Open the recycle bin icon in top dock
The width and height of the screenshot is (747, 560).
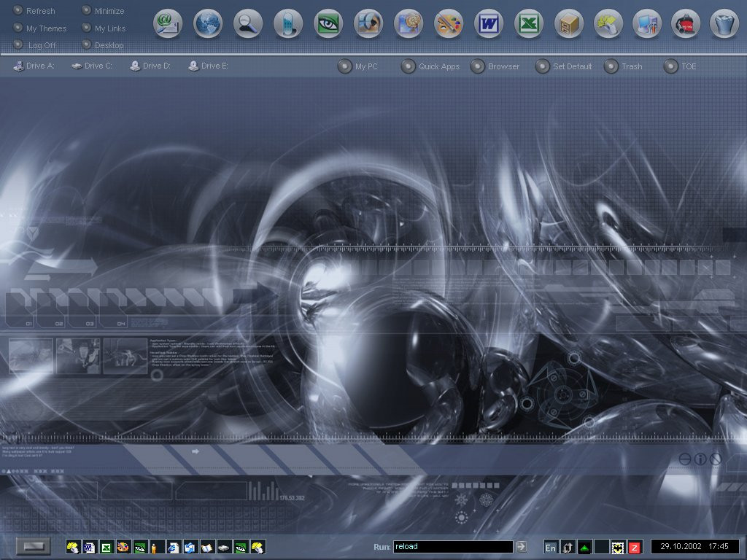pyautogui.click(x=724, y=24)
